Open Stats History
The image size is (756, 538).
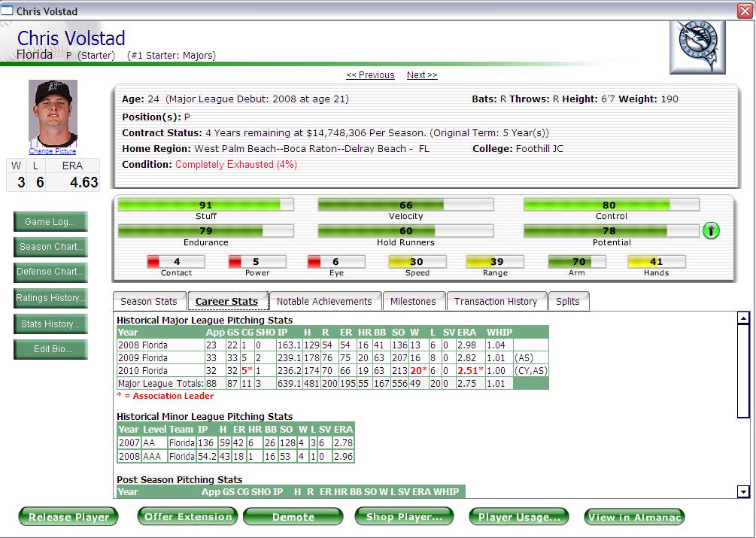click(50, 324)
